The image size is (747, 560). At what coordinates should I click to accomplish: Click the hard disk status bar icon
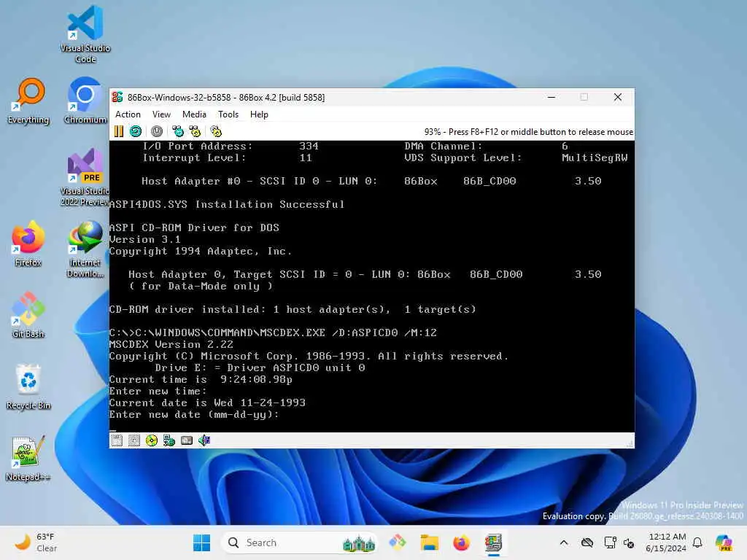click(187, 440)
